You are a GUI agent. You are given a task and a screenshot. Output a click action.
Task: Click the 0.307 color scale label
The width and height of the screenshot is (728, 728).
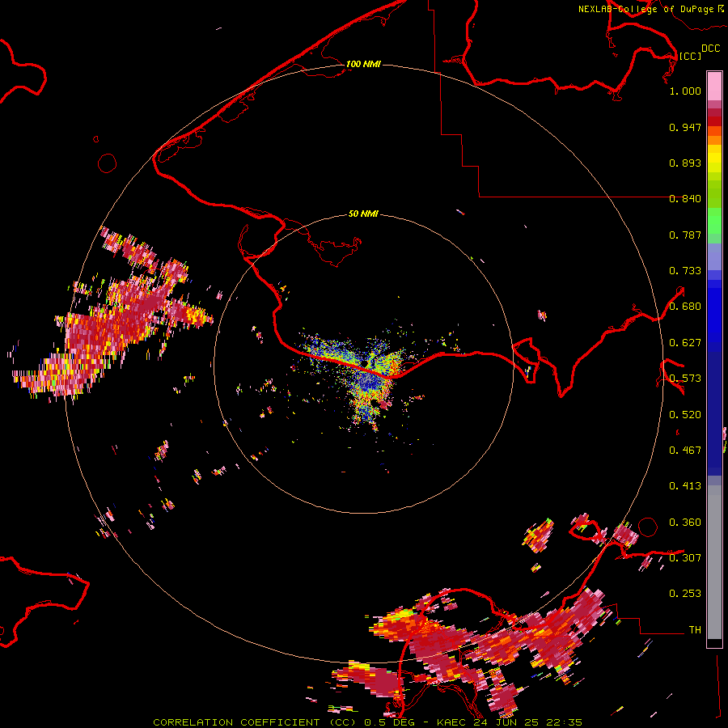tap(685, 557)
